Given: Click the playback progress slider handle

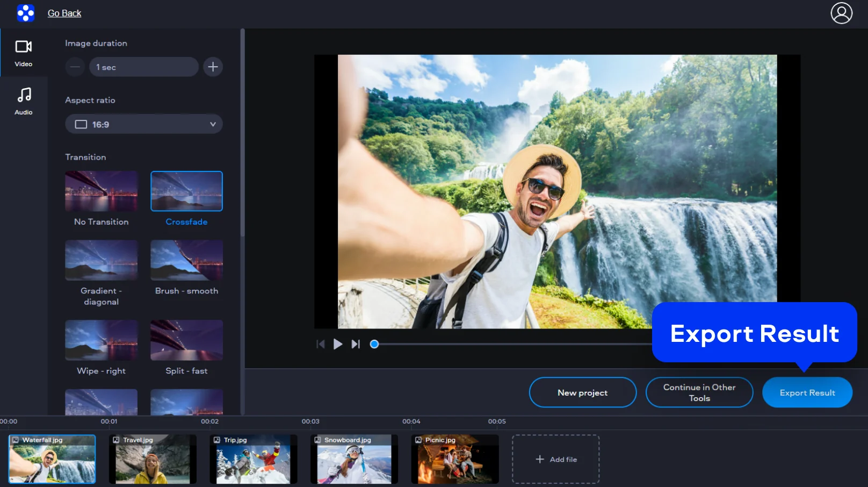Looking at the screenshot, I should click(x=374, y=344).
